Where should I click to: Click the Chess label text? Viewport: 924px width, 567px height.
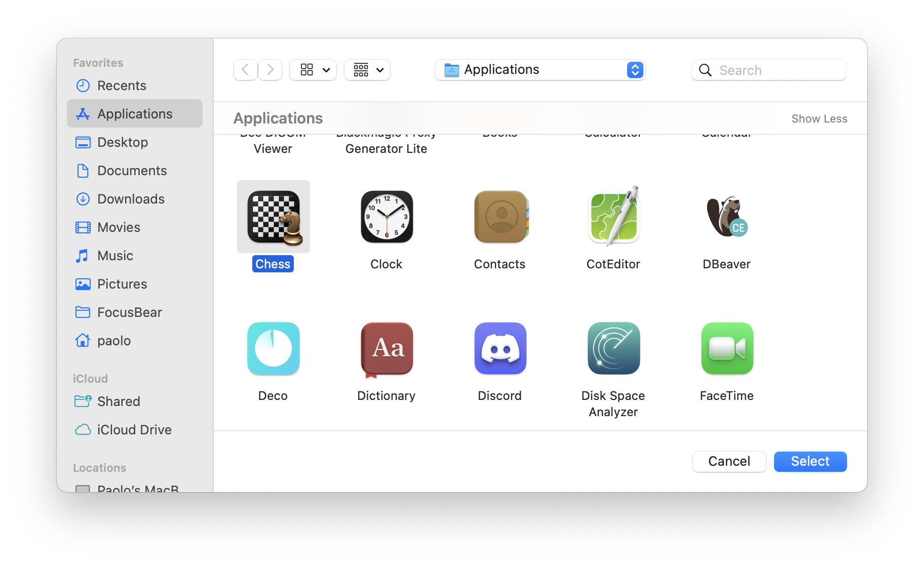pyautogui.click(x=273, y=264)
